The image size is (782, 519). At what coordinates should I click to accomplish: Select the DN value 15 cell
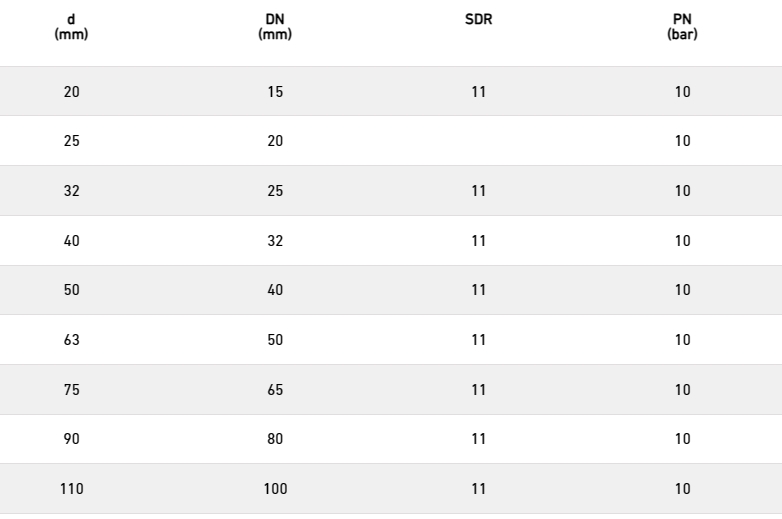(x=275, y=92)
